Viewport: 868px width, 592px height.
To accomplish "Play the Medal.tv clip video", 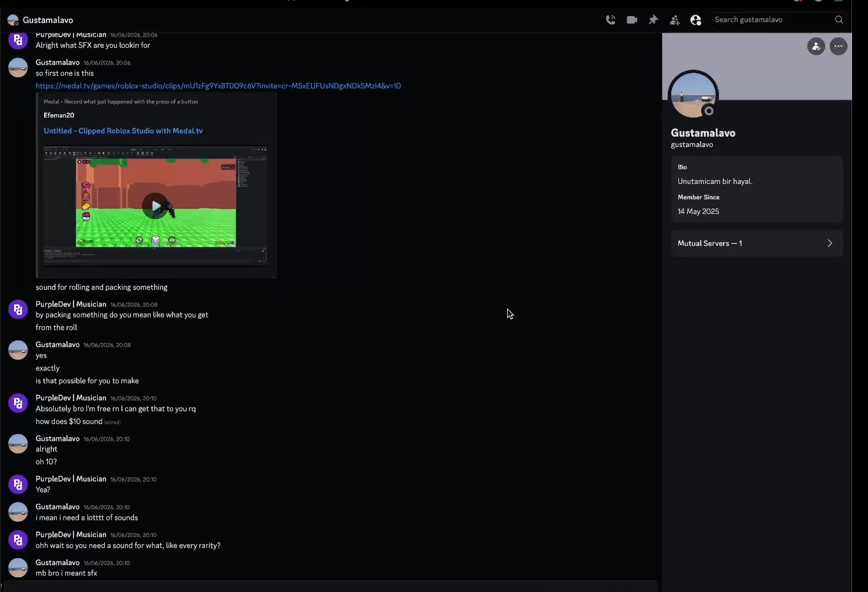I will (x=155, y=206).
